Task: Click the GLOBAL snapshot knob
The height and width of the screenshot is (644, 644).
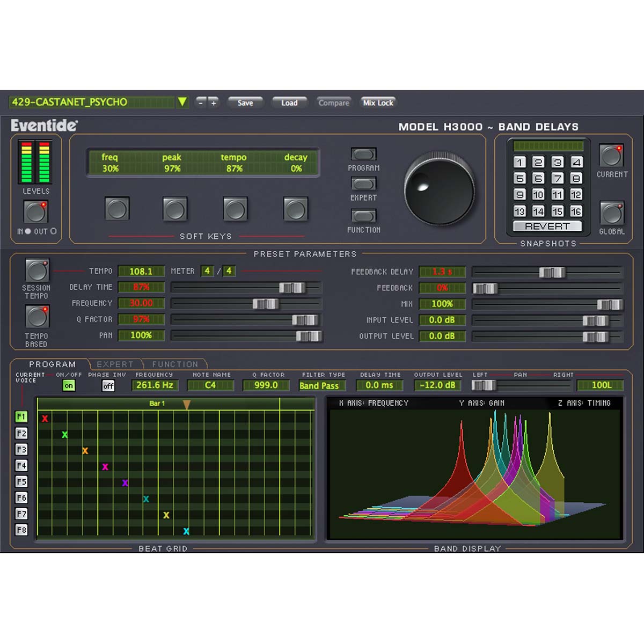Action: tap(611, 213)
